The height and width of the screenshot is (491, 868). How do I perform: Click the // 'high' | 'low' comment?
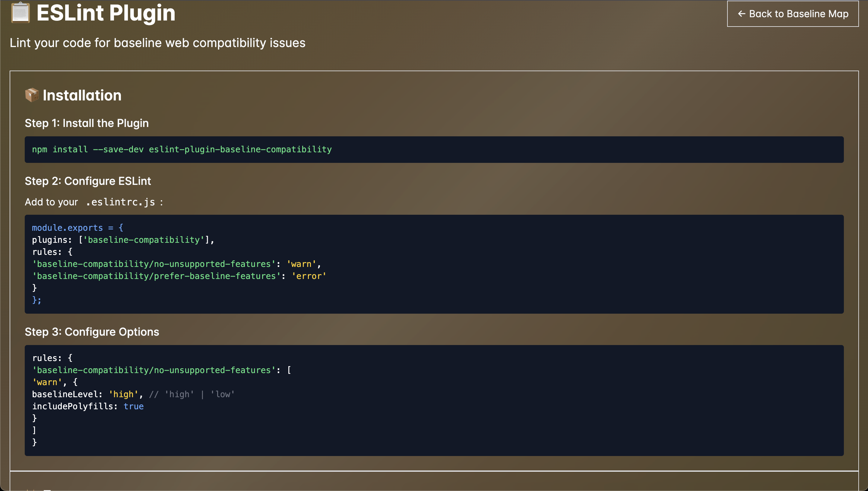click(x=192, y=394)
